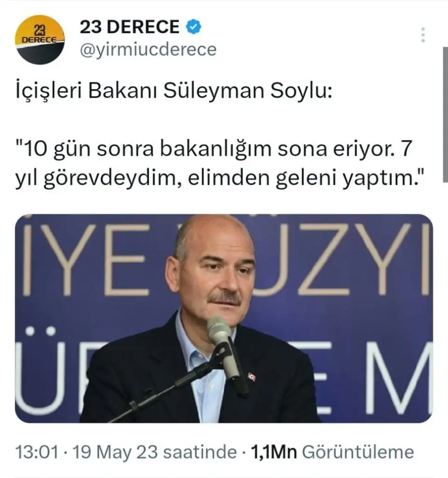Screen dimensions: 448x478
Task: Click the Görüntüleme label
Action: [x=358, y=452]
